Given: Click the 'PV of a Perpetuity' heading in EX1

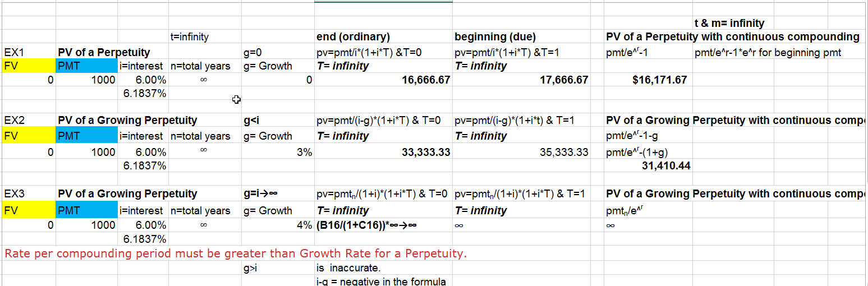Looking at the screenshot, I should (104, 52).
